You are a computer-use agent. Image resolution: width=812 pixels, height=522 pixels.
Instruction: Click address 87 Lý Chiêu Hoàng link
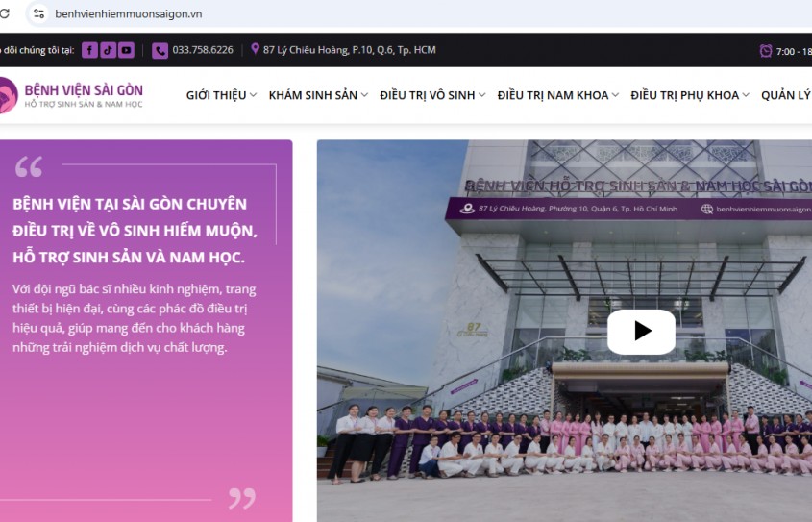click(x=349, y=50)
